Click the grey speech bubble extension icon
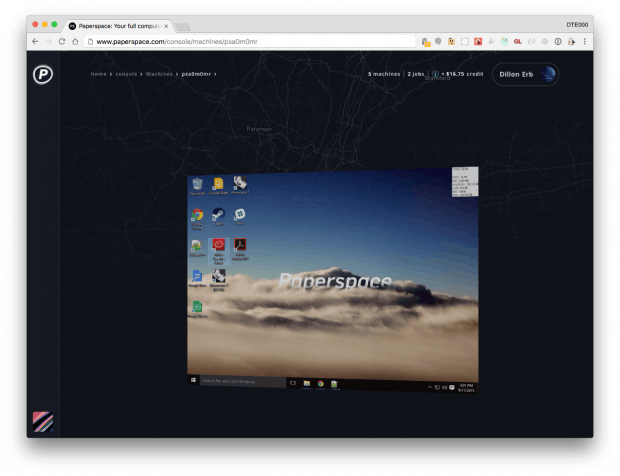 (x=438, y=41)
